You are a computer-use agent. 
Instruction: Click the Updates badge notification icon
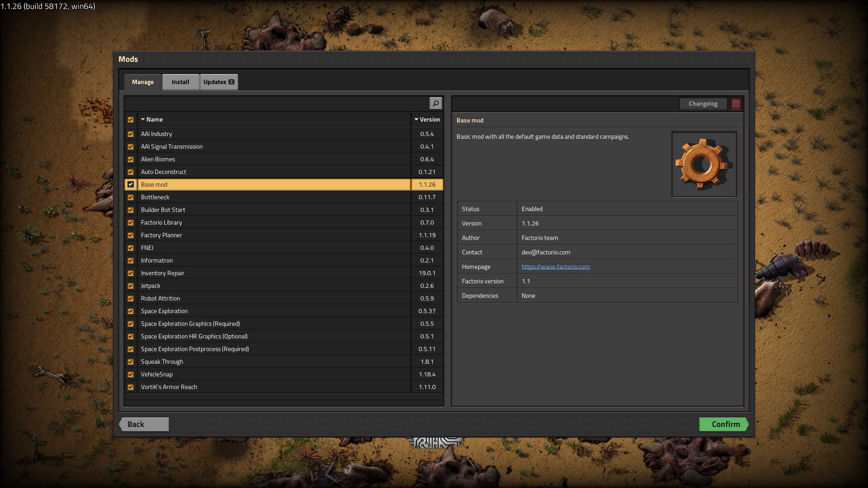point(231,82)
